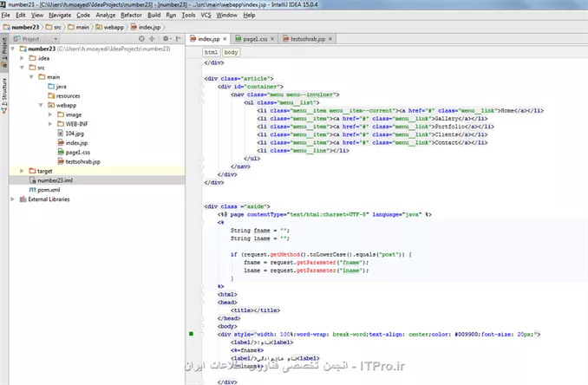The image size is (588, 385).
Task: Open the View menu
Action: tap(37, 15)
